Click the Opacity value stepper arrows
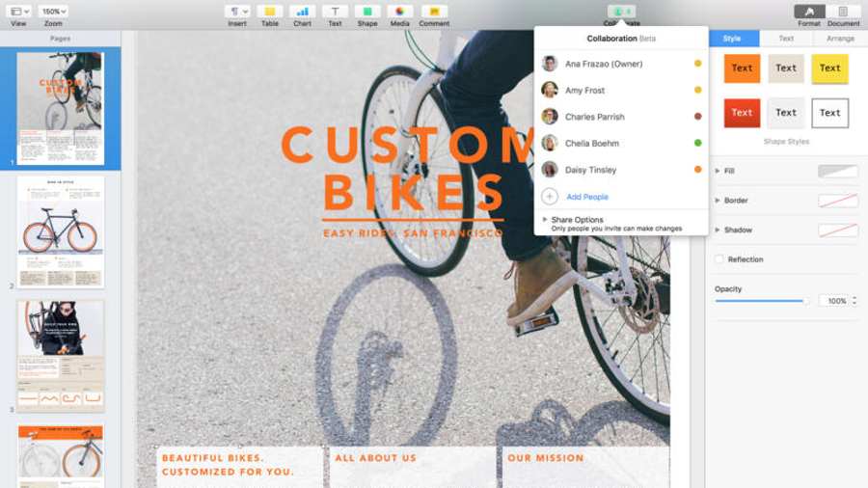The width and height of the screenshot is (868, 488). [854, 301]
